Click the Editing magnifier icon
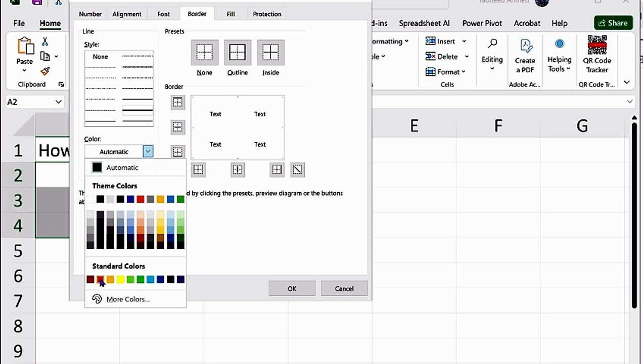 coord(492,44)
